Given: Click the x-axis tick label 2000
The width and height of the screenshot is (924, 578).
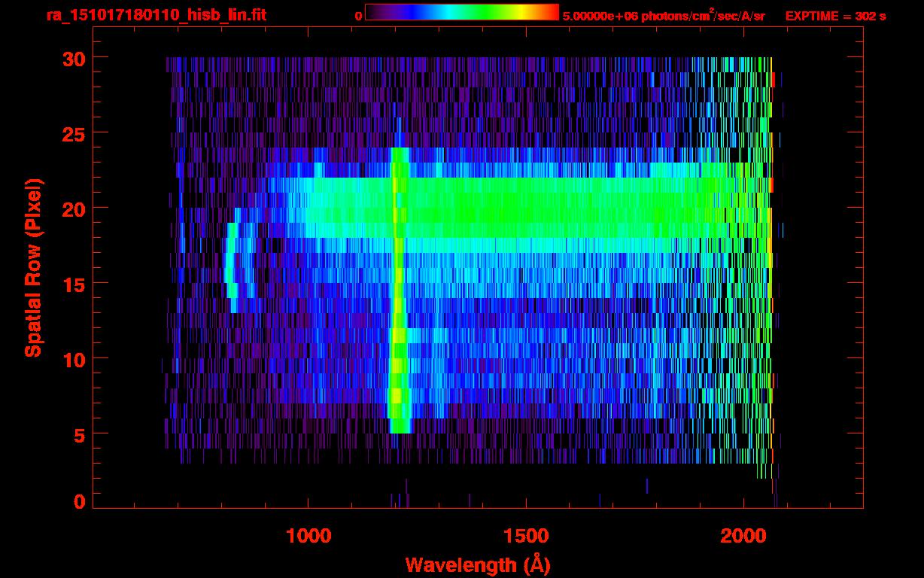Looking at the screenshot, I should tap(743, 536).
